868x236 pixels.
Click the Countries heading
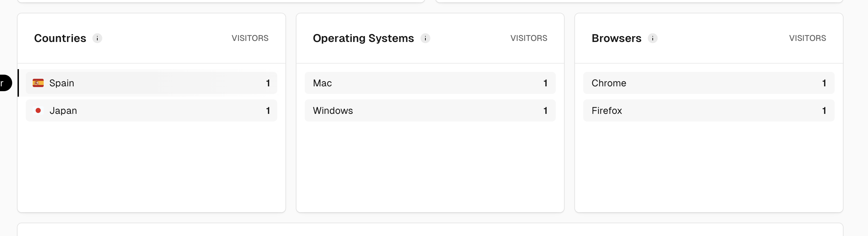tap(60, 38)
